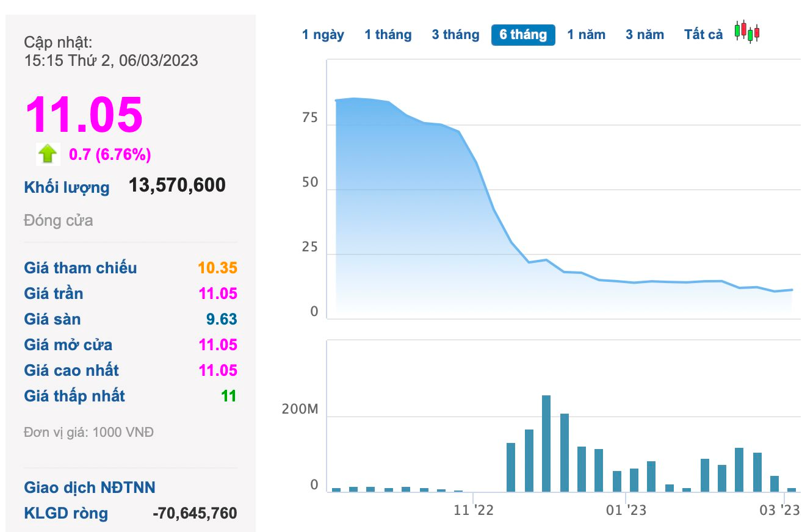Viewport: 802px width, 532px height.
Task: Open the Giao dịch NĐTNN link
Action: [x=90, y=487]
